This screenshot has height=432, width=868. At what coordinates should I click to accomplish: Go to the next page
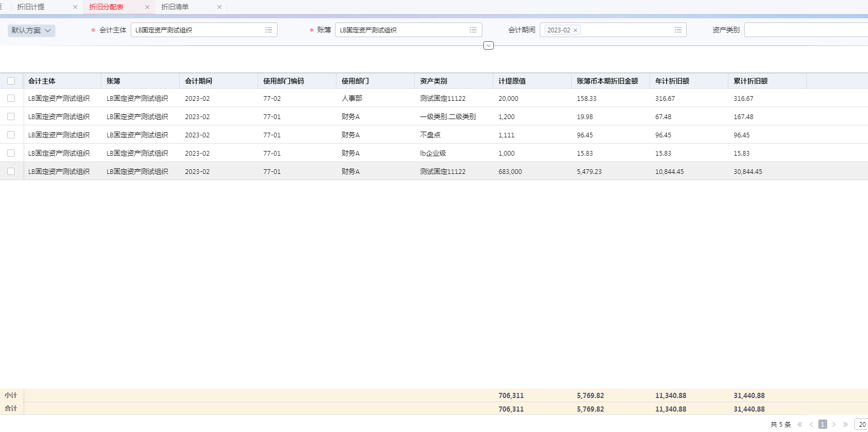pos(834,424)
